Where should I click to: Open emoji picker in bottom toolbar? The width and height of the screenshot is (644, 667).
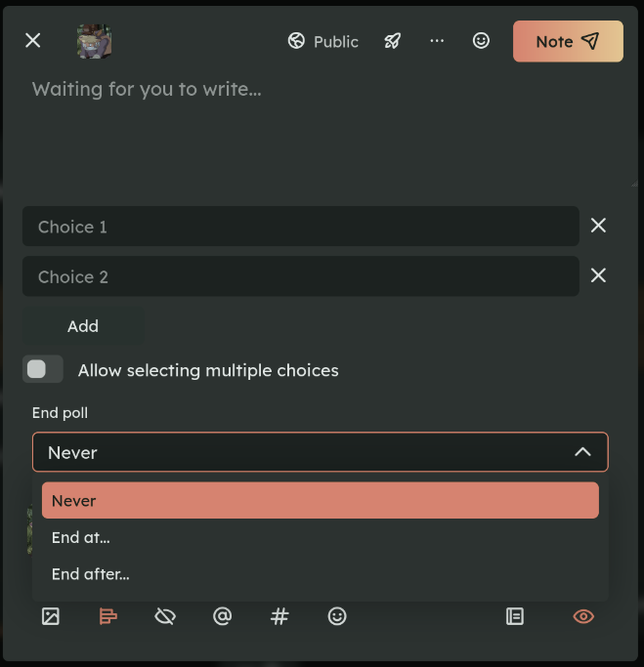[337, 616]
